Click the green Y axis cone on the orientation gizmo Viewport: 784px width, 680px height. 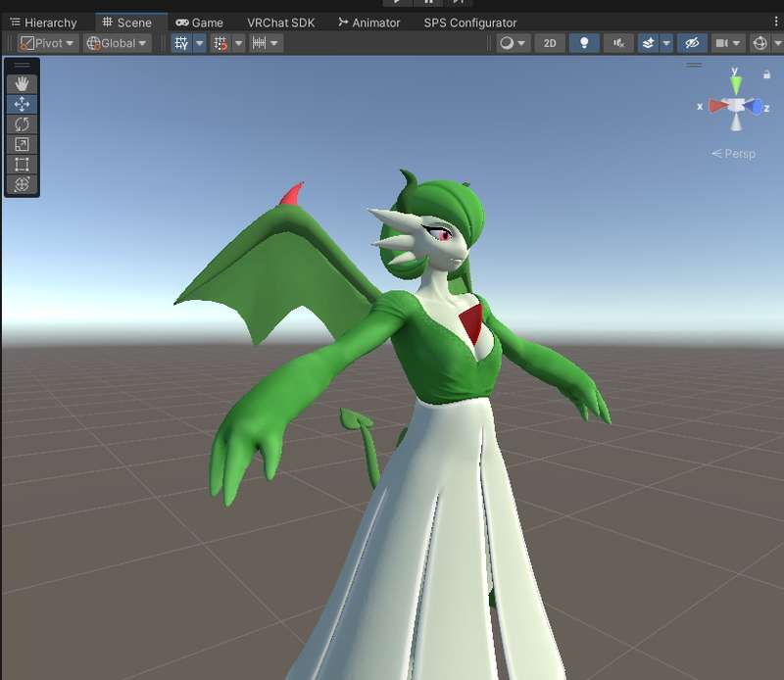pos(736,83)
